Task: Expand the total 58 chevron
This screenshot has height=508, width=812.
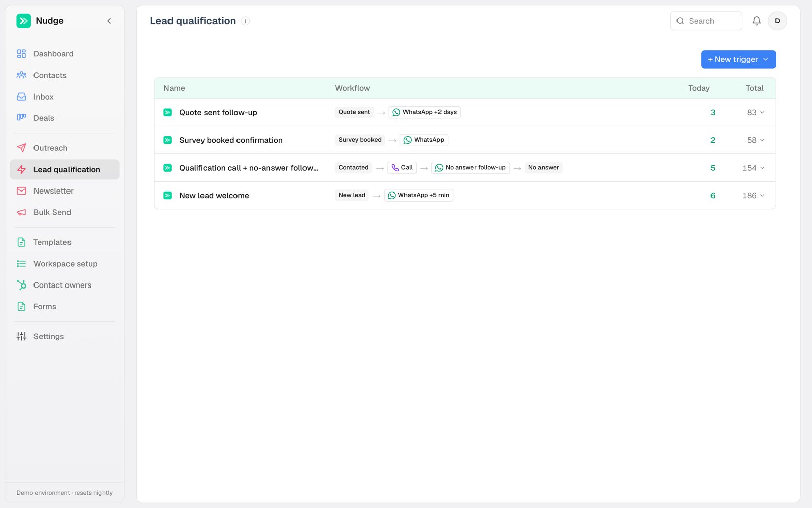Action: click(762, 140)
